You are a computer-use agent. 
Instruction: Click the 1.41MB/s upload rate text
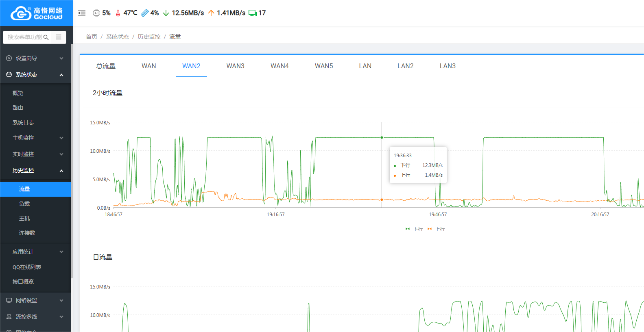point(231,13)
